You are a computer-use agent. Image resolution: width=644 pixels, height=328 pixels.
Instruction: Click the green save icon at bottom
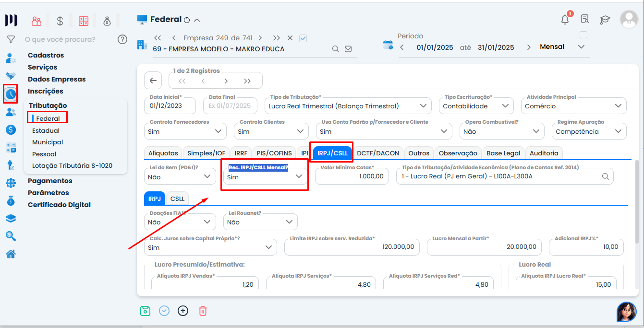(145, 311)
